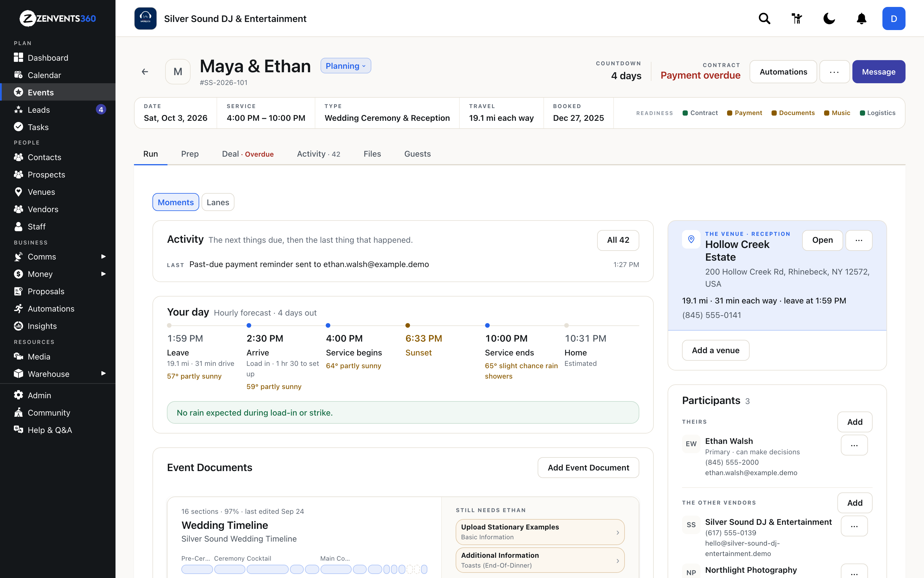This screenshot has width=924, height=578.
Task: Open Venues in the sidebar
Action: pos(58,192)
